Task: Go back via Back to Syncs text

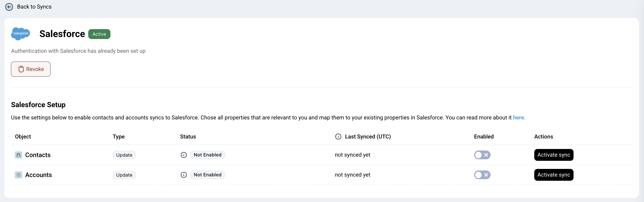Action: (34, 7)
